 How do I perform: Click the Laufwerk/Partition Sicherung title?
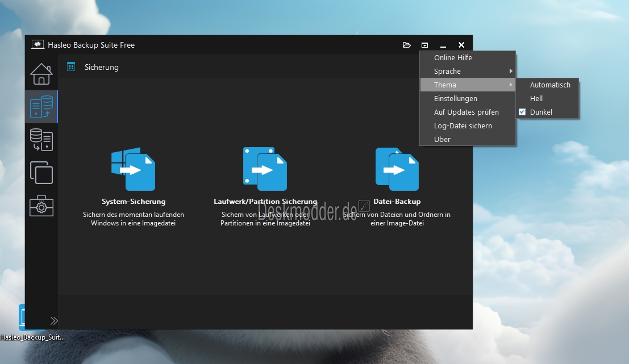point(265,202)
